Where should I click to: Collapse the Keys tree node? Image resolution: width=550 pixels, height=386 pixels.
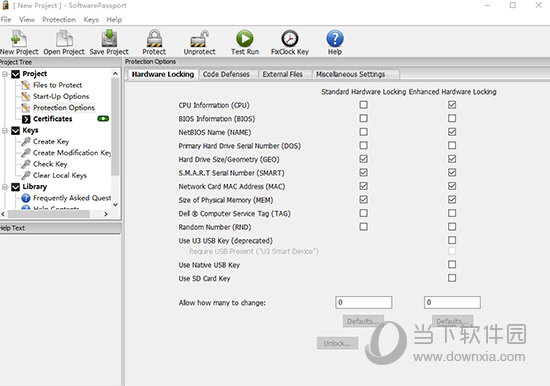click(x=5, y=131)
